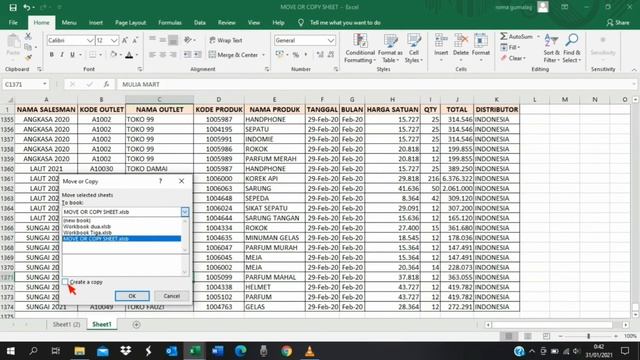Toggle Italic formatting

pyautogui.click(x=62, y=55)
